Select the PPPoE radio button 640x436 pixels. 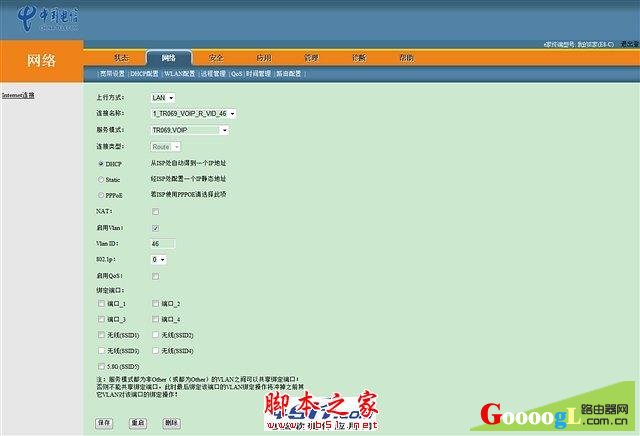[x=101, y=195]
